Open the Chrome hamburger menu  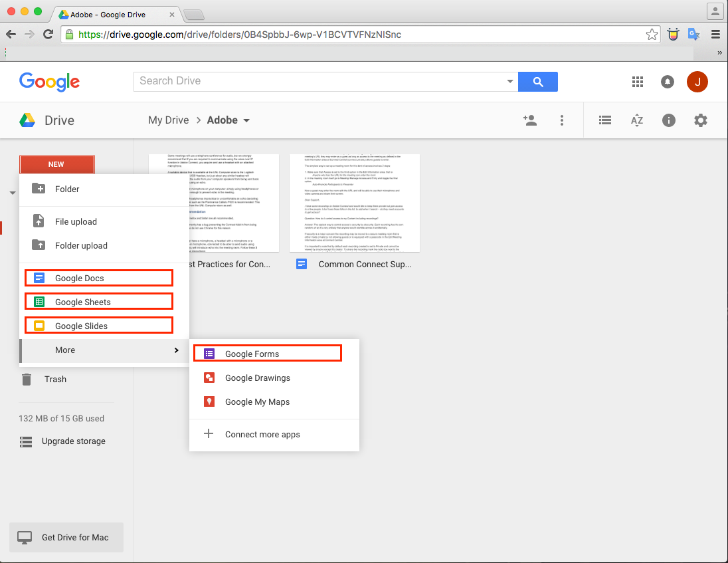715,35
